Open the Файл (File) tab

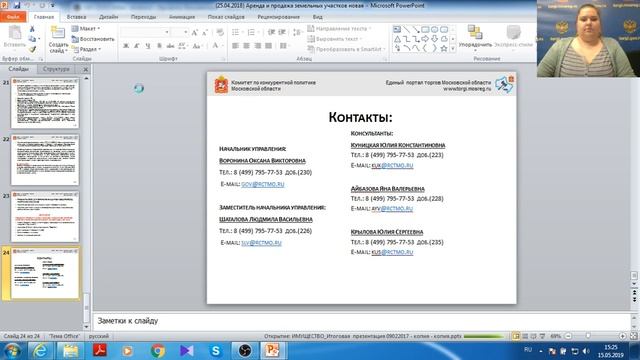(13, 17)
